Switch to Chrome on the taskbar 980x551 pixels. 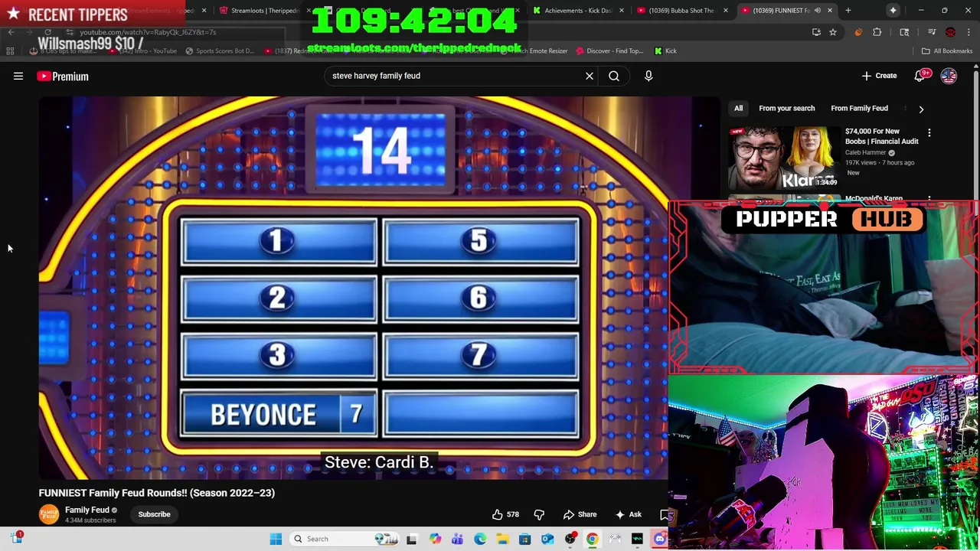click(x=592, y=539)
